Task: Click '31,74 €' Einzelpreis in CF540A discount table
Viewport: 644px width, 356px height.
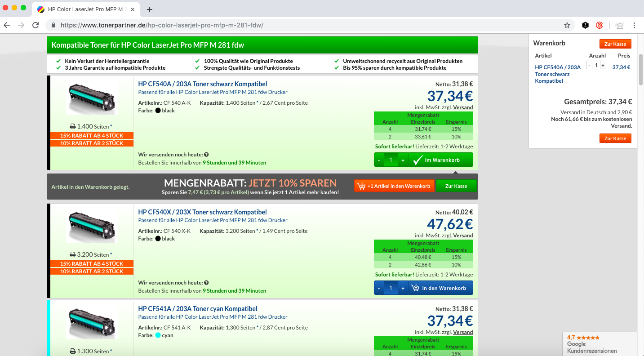Action: coord(423,129)
